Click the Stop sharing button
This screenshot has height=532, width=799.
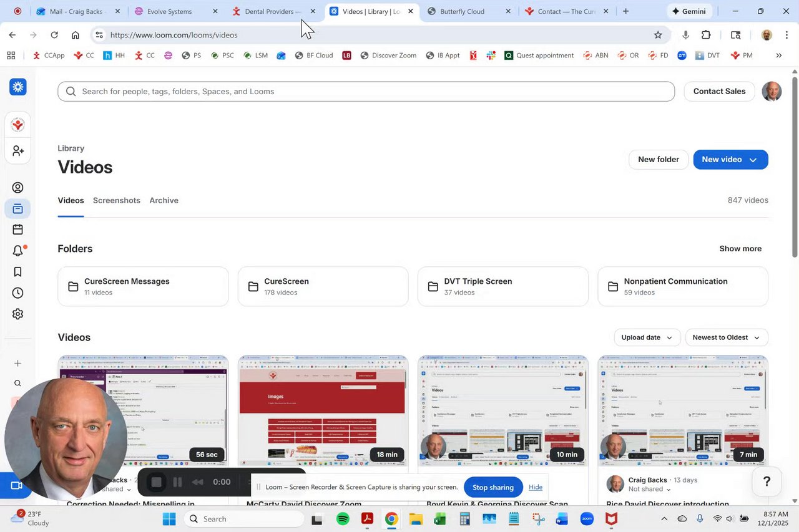(x=493, y=487)
